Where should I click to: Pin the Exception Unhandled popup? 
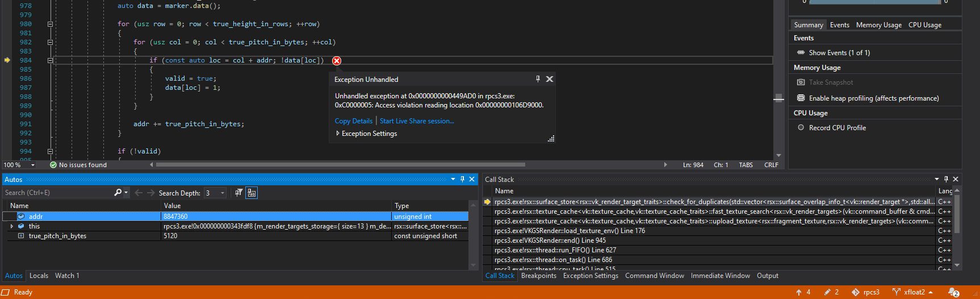538,79
